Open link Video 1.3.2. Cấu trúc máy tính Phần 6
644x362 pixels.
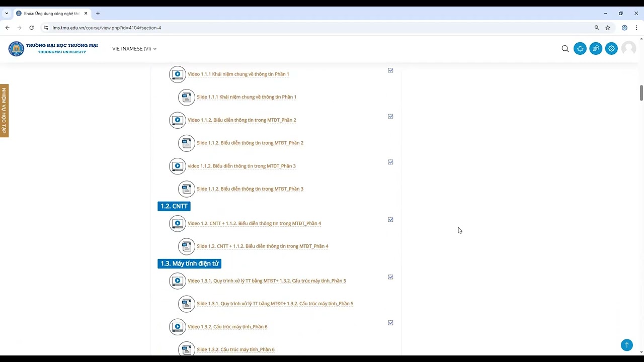point(227,327)
